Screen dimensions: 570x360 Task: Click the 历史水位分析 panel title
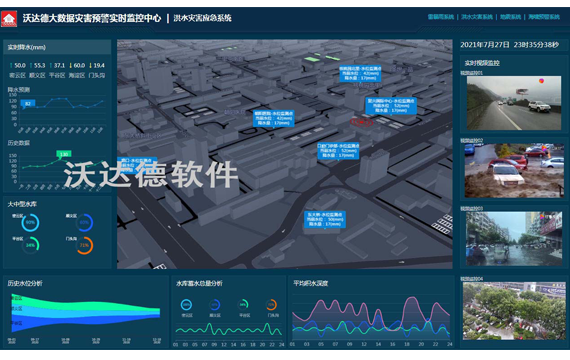(x=25, y=283)
